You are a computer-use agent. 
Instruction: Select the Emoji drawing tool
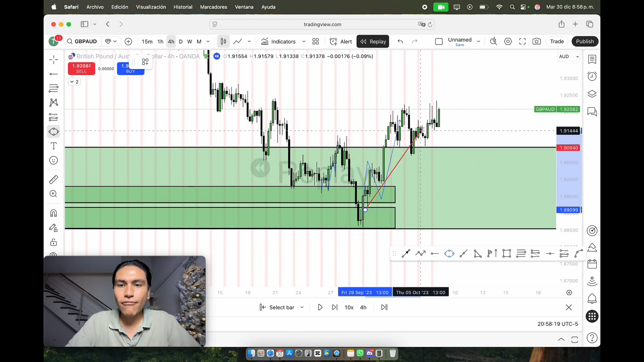pyautogui.click(x=53, y=160)
